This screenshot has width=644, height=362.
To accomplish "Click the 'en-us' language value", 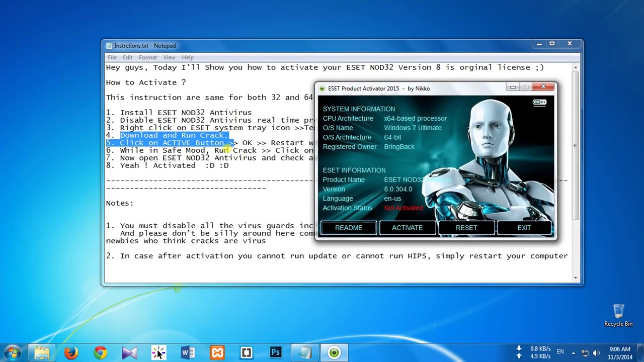I will tap(392, 199).
